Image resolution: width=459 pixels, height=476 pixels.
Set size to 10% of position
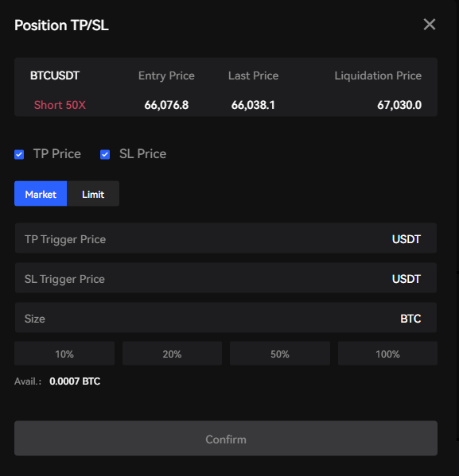click(64, 354)
